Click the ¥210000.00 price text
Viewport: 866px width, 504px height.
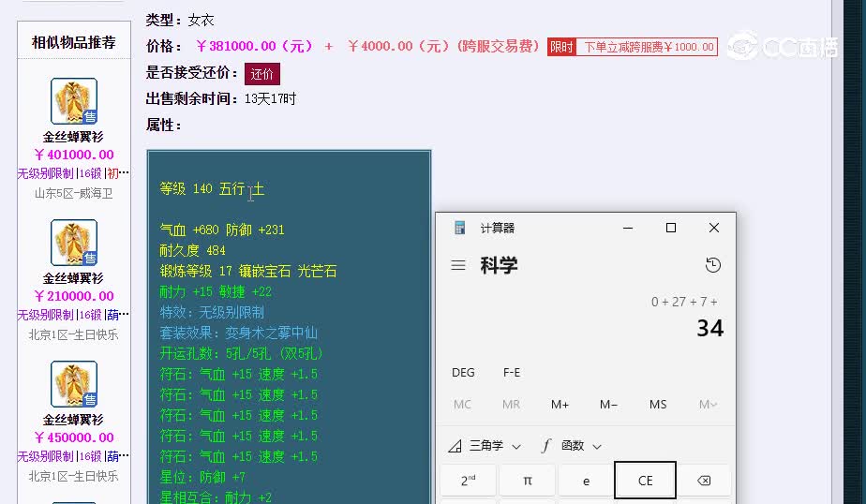74,296
